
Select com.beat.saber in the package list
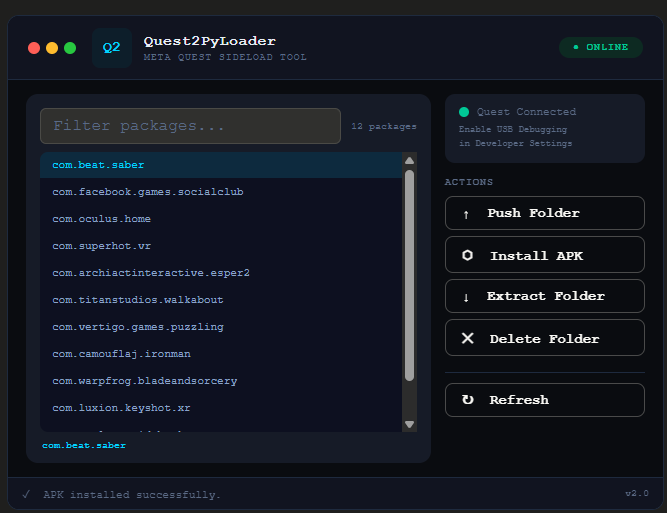(x=221, y=165)
